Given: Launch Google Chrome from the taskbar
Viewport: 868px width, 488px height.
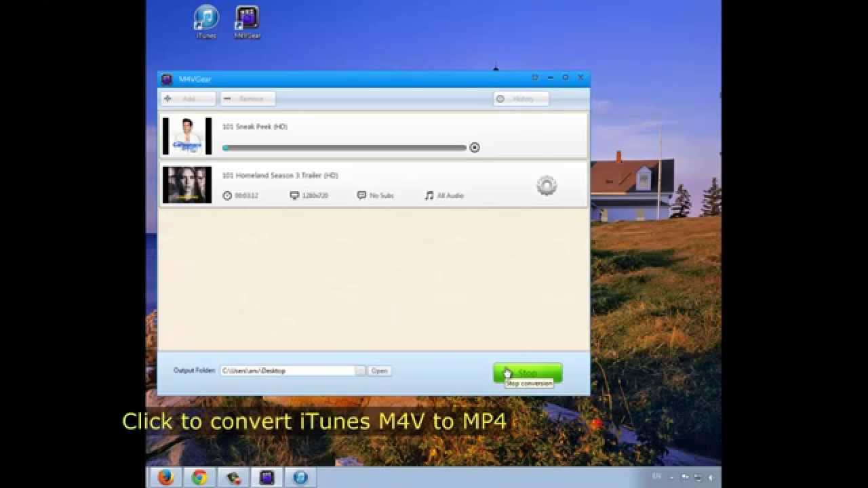Looking at the screenshot, I should coord(199,477).
